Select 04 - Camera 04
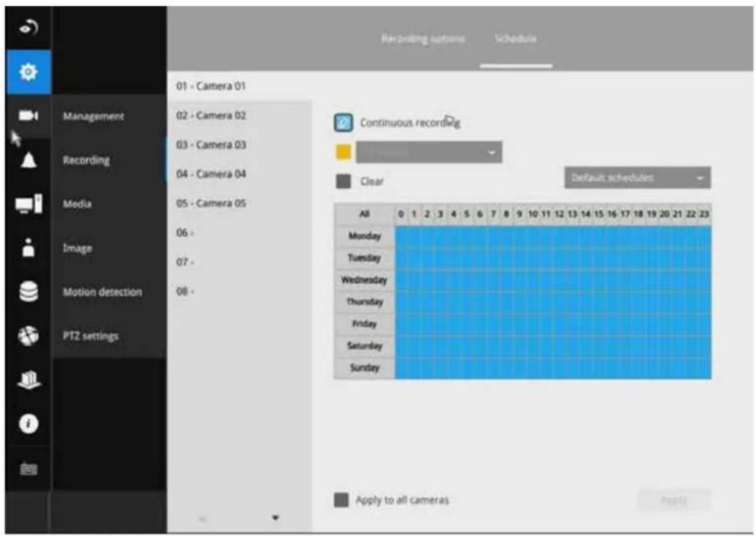This screenshot has height=536, width=756. (x=240, y=174)
